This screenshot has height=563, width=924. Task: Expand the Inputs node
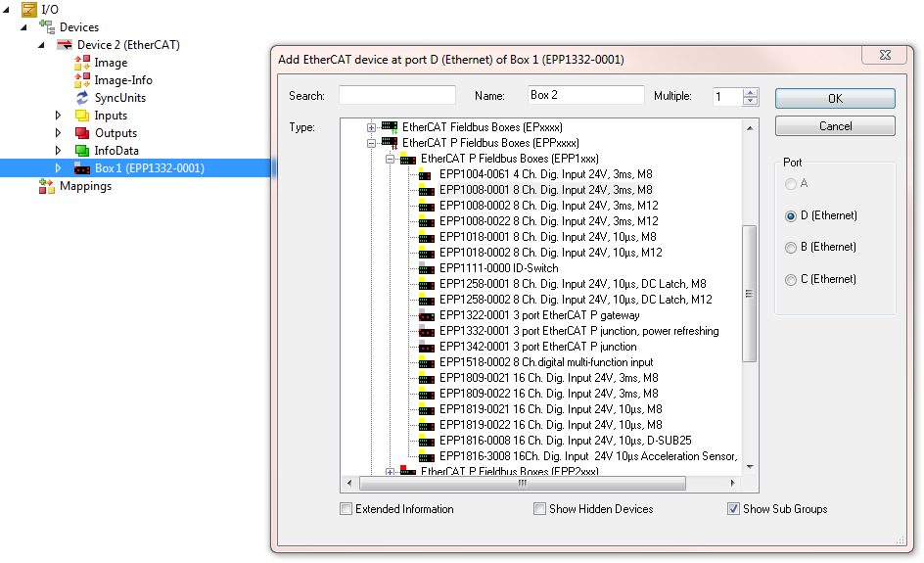pos(58,115)
